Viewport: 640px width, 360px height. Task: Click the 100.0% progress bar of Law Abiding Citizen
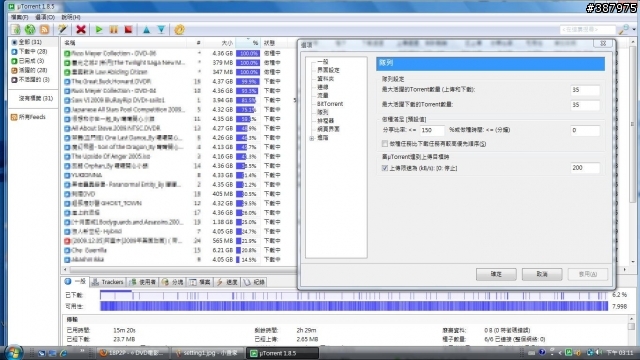pyautogui.click(x=247, y=72)
